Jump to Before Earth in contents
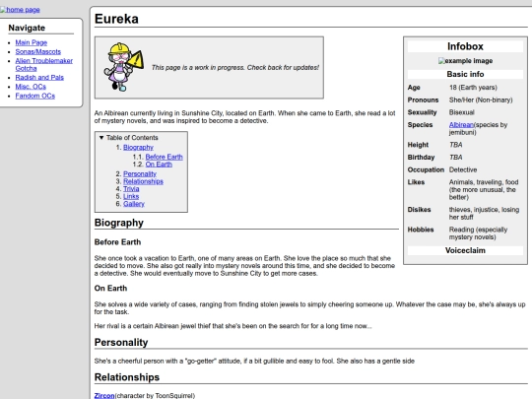The height and width of the screenshot is (399, 532). coord(164,157)
